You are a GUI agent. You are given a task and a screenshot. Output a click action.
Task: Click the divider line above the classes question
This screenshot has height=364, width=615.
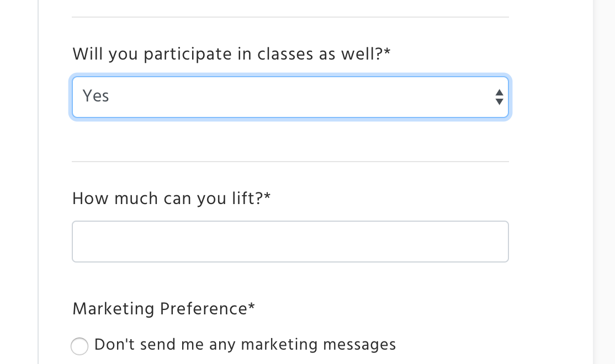[x=290, y=17]
